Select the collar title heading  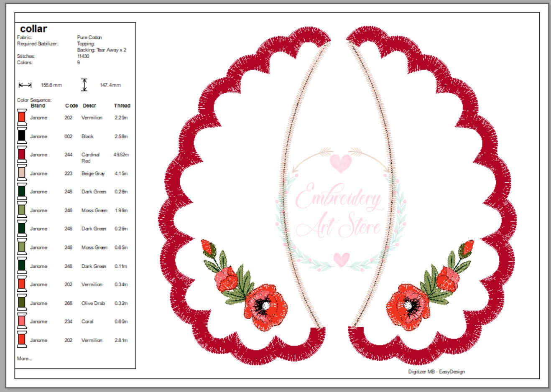point(33,29)
